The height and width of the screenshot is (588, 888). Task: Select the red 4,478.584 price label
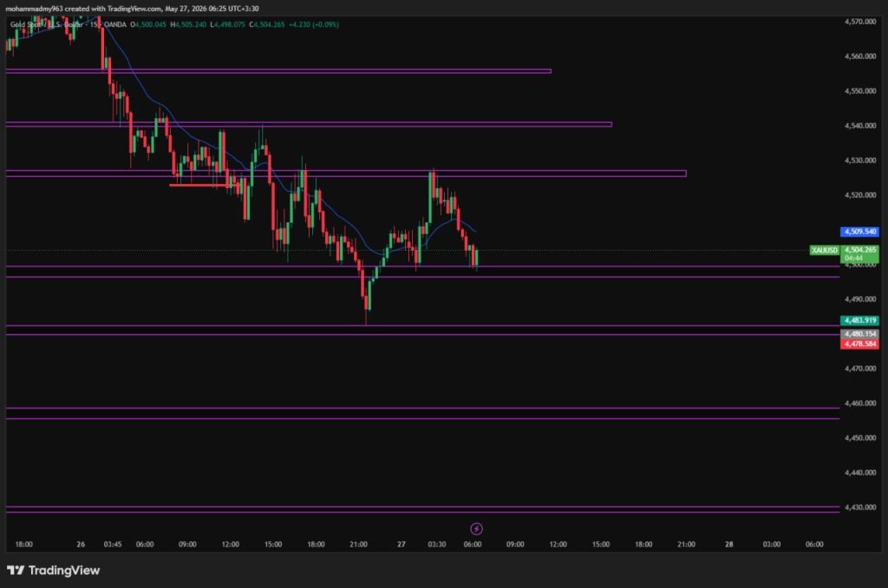click(859, 343)
